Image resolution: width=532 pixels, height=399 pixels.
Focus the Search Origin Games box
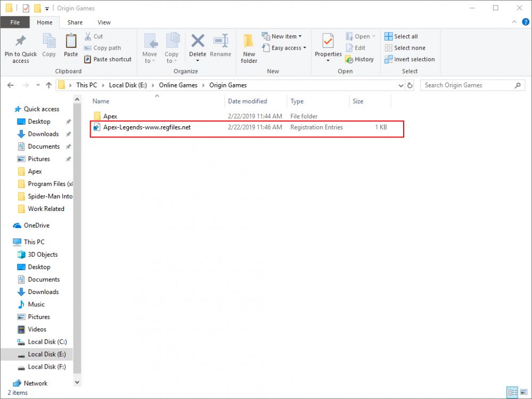coord(472,85)
